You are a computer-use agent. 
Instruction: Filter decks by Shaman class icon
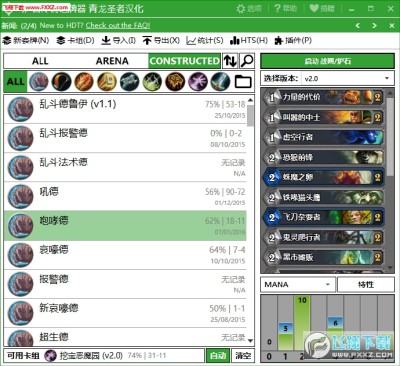pyautogui.click(x=175, y=82)
